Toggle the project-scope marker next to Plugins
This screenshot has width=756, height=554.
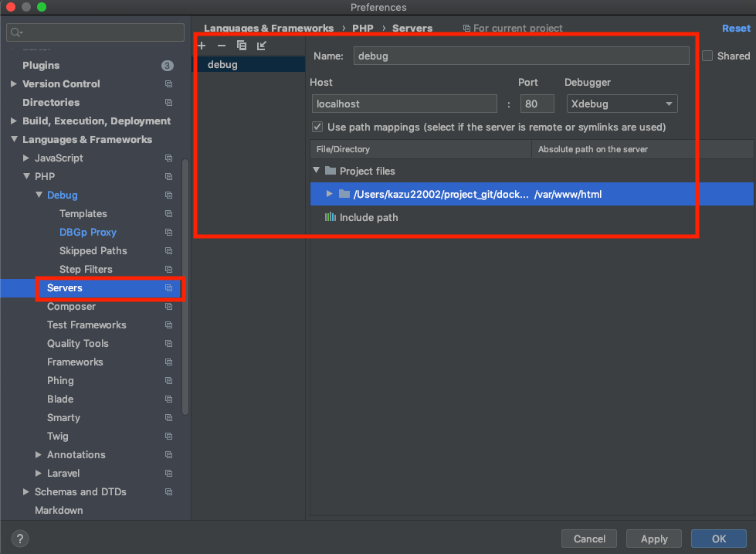click(x=168, y=65)
